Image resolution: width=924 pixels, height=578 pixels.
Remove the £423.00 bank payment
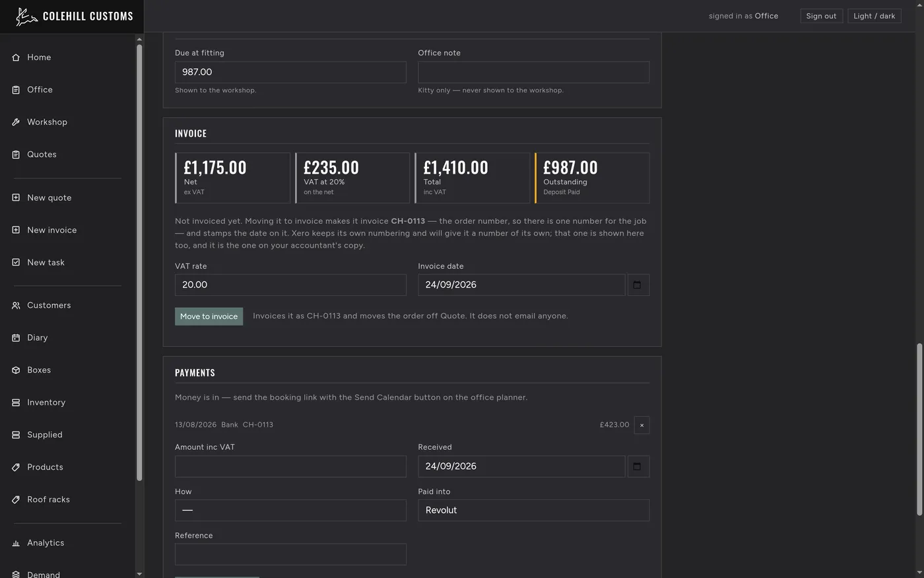(x=642, y=425)
